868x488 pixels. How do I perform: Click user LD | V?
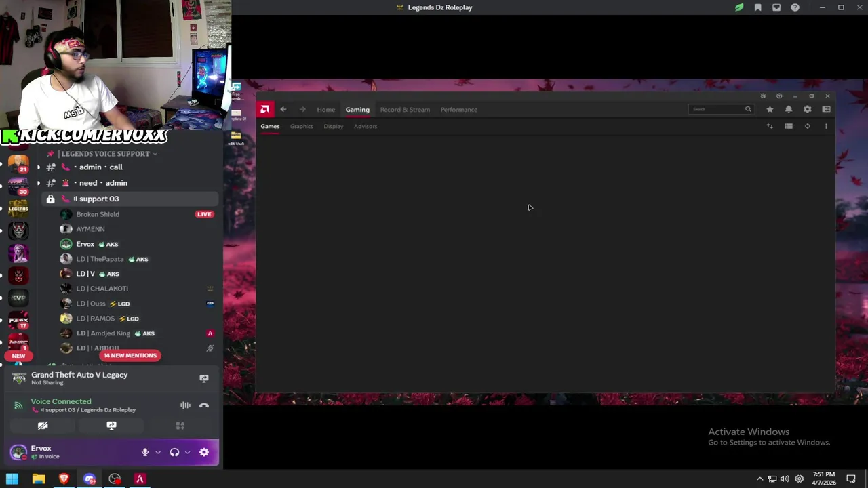click(85, 274)
